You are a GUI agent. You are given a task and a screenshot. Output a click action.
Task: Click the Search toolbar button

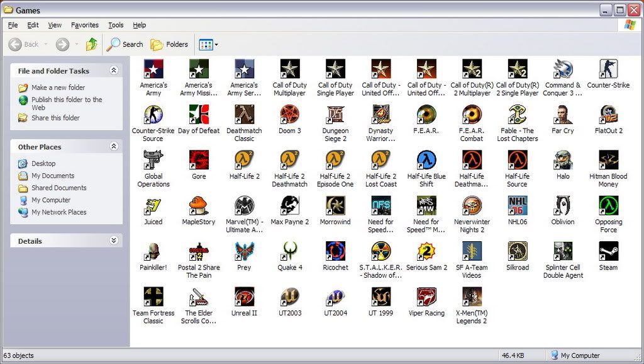tap(125, 45)
